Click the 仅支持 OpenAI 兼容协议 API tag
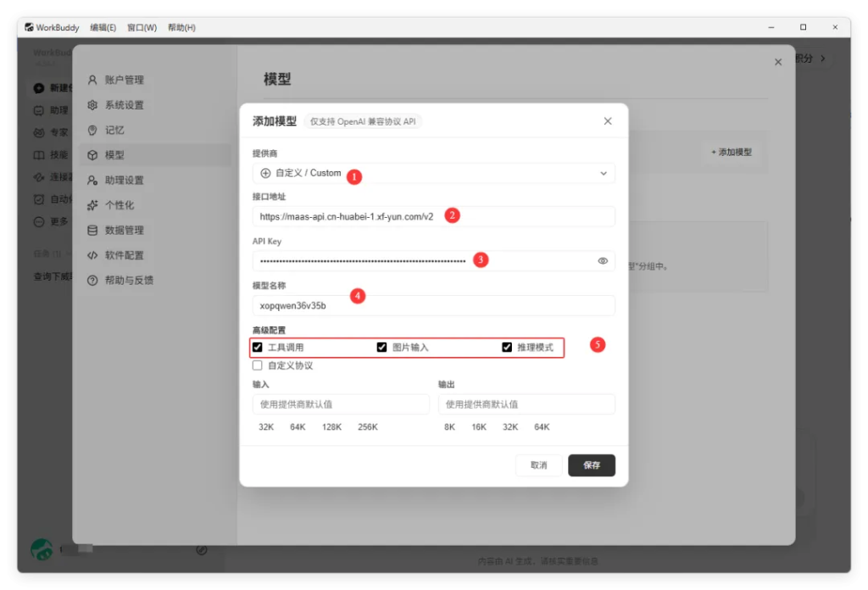 [363, 121]
